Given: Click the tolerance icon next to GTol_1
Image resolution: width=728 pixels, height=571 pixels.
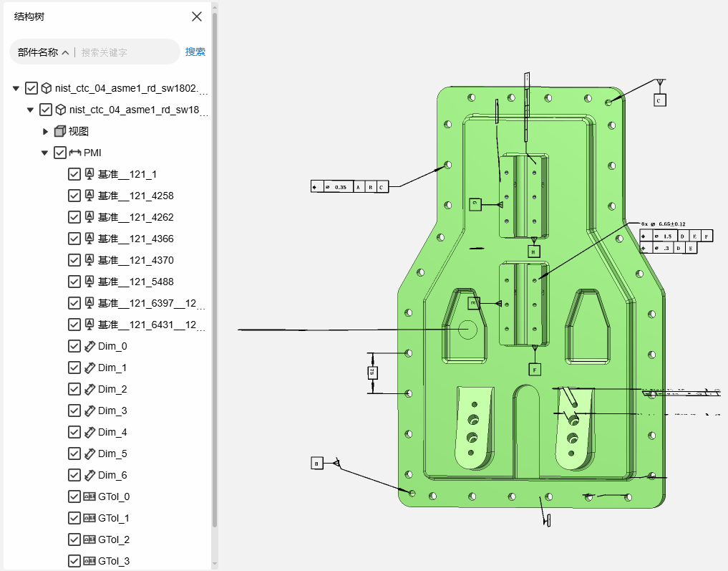Looking at the screenshot, I should point(89,518).
